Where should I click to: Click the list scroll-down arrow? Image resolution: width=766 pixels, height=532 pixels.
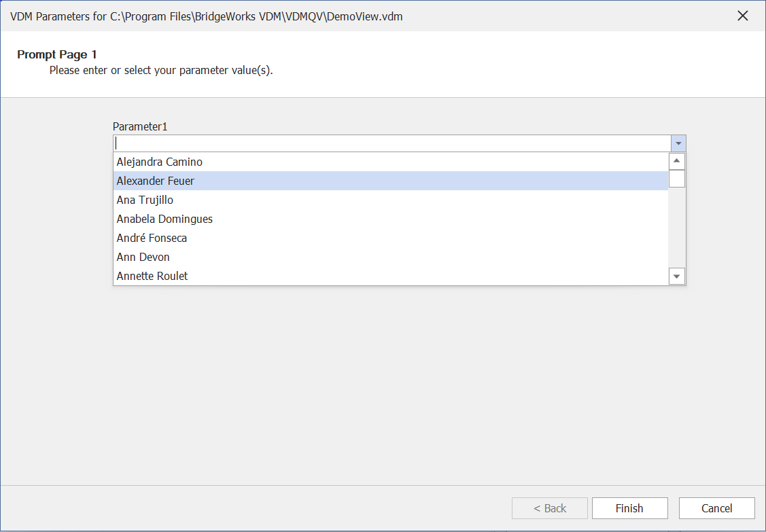tap(676, 276)
